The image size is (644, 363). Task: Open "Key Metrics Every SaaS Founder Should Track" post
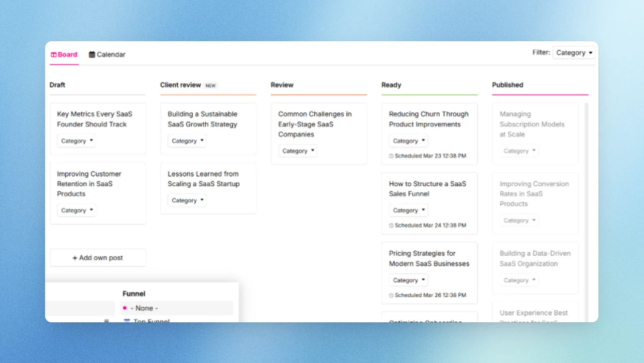pos(94,119)
